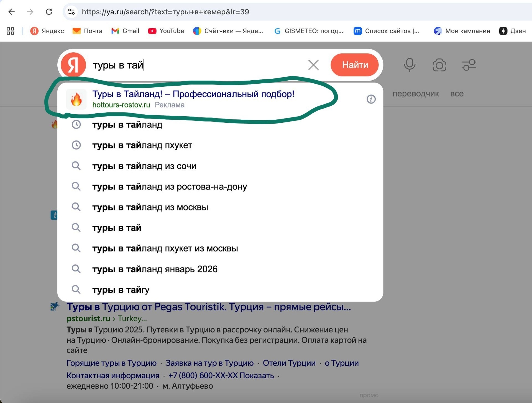Select suggestion туры в тайланд из сочи

tap(144, 166)
